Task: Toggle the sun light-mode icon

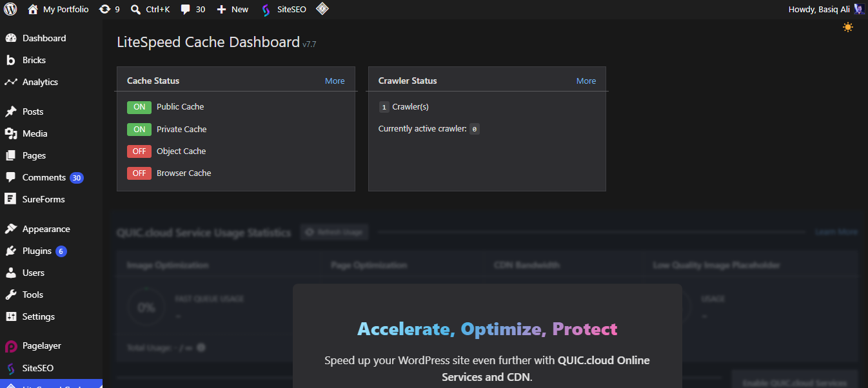Action: coord(848,27)
